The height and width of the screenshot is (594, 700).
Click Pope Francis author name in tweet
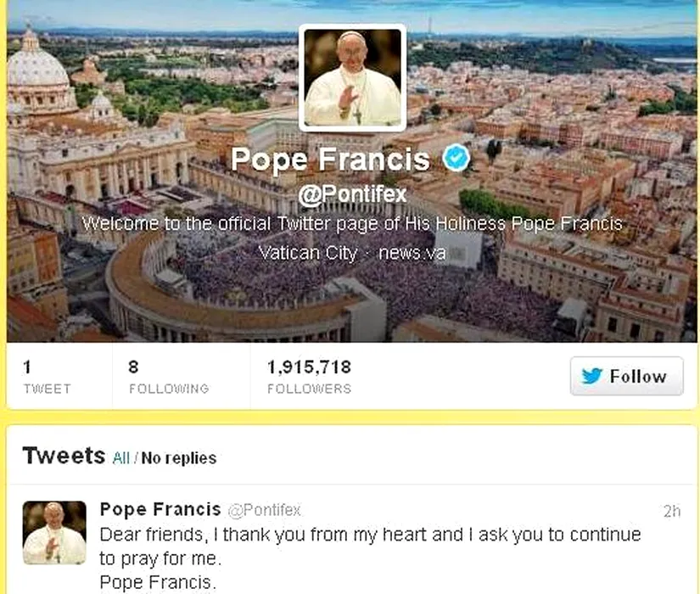point(160,510)
